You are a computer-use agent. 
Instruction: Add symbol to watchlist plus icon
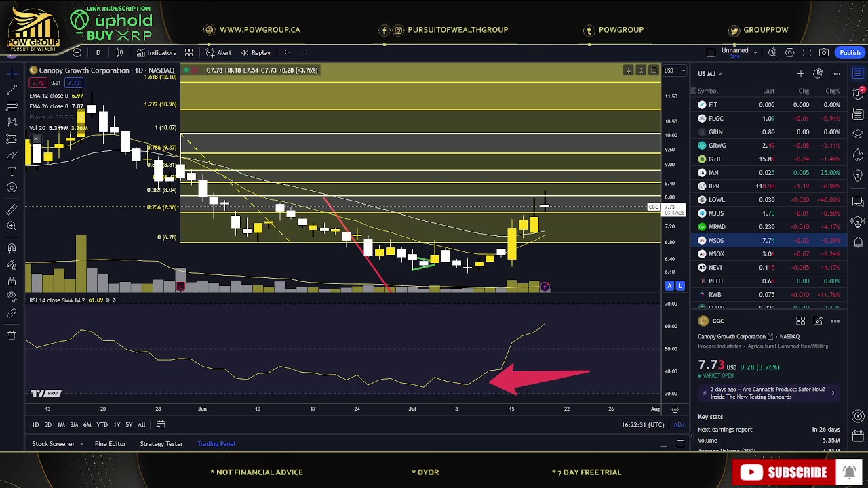(x=801, y=73)
